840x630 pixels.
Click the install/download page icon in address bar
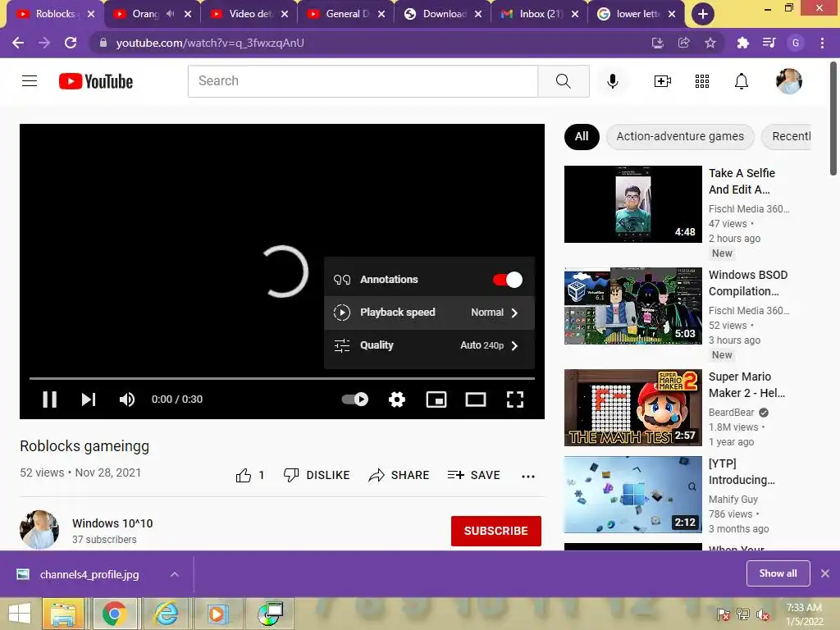(x=657, y=43)
